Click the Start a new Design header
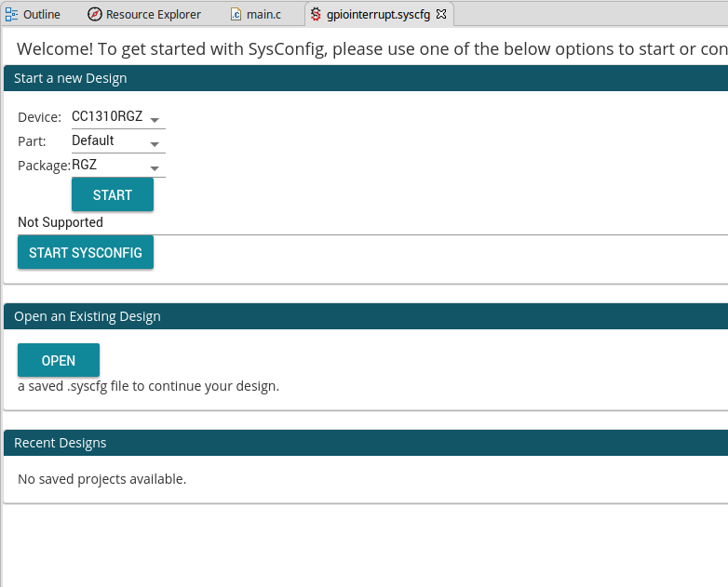 71,78
